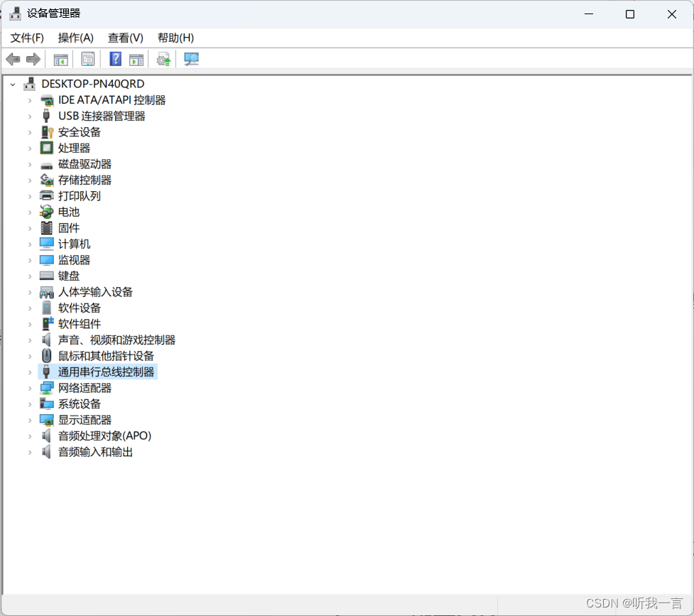Select the 软件设备 label
Image resolution: width=694 pixels, height=616 pixels.
point(80,308)
